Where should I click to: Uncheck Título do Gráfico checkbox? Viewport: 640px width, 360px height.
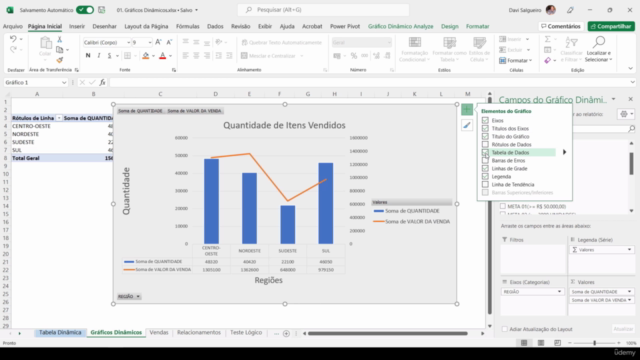[485, 136]
